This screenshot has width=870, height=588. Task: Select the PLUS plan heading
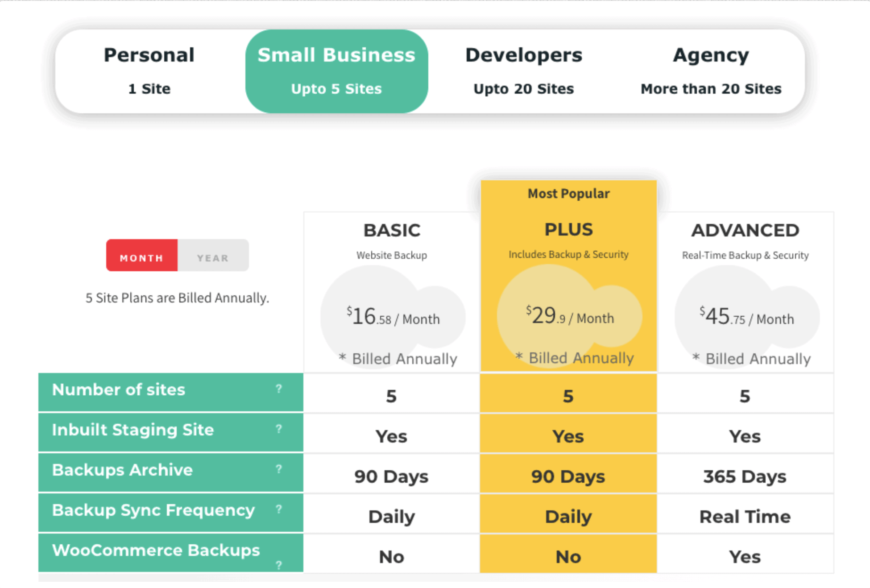(568, 230)
